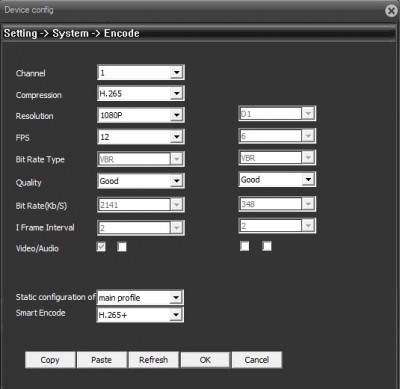Confirm settings with the OK button
Image resolution: width=400 pixels, height=389 pixels.
205,360
